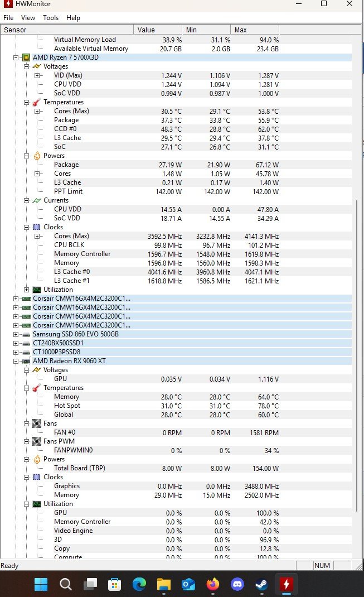
Task: Click the Min column header
Action: click(x=206, y=30)
